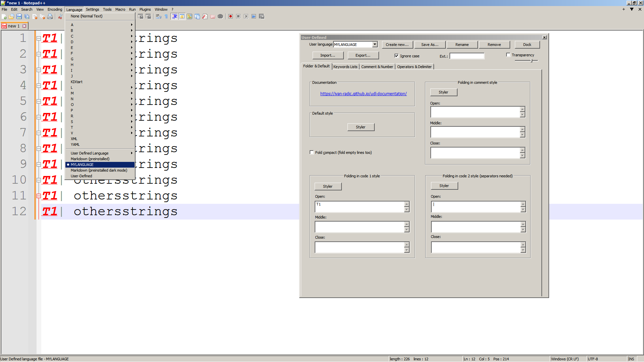Collapse the red fold marker on line 11
Viewport: 644px width, 362px height.
pos(39,196)
